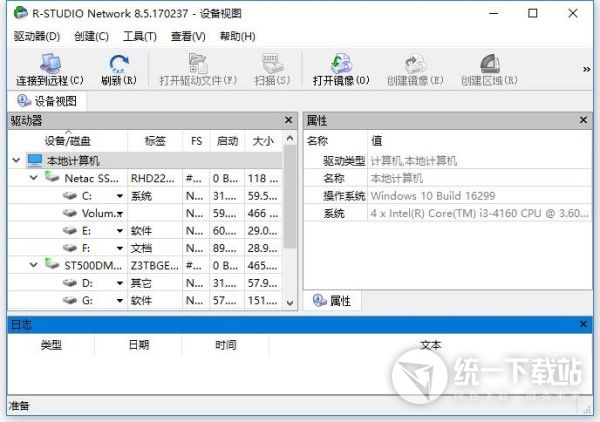This screenshot has width=600, height=422.
Task: Close the Properties (属性) panel
Action: (x=583, y=120)
